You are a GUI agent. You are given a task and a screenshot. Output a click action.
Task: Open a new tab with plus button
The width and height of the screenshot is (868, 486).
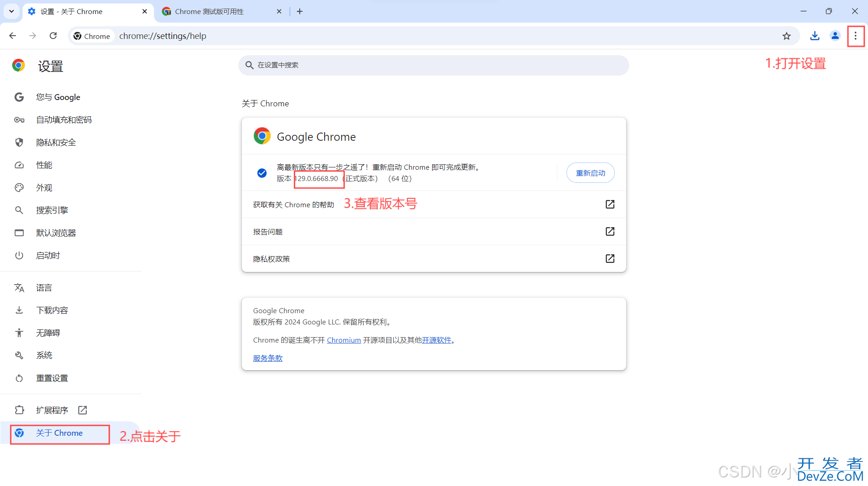point(300,11)
